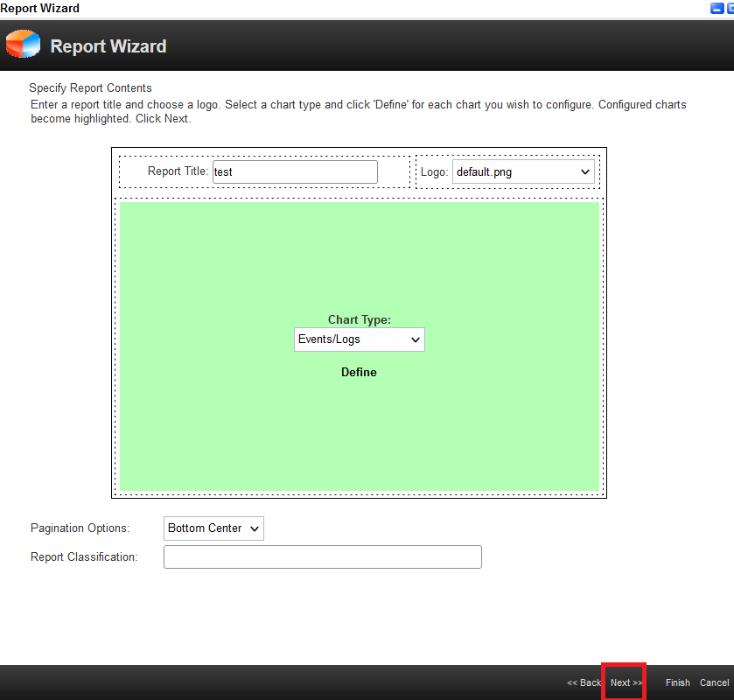Click the 'Report Title:' label
The height and width of the screenshot is (700, 734).
(x=178, y=171)
